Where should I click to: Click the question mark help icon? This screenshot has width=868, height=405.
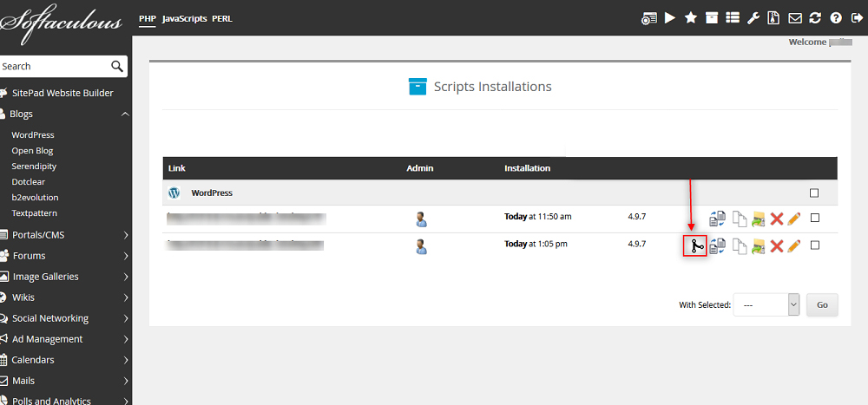click(x=835, y=18)
